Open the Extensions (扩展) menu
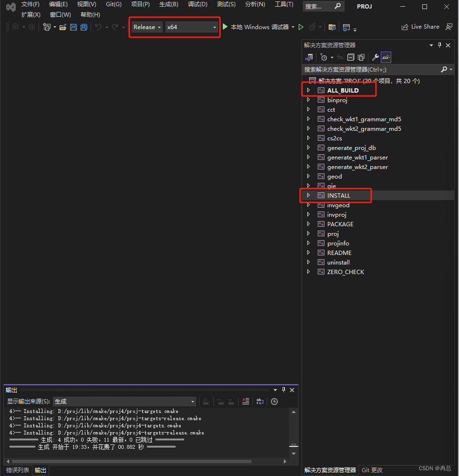459x476 pixels. [31, 15]
